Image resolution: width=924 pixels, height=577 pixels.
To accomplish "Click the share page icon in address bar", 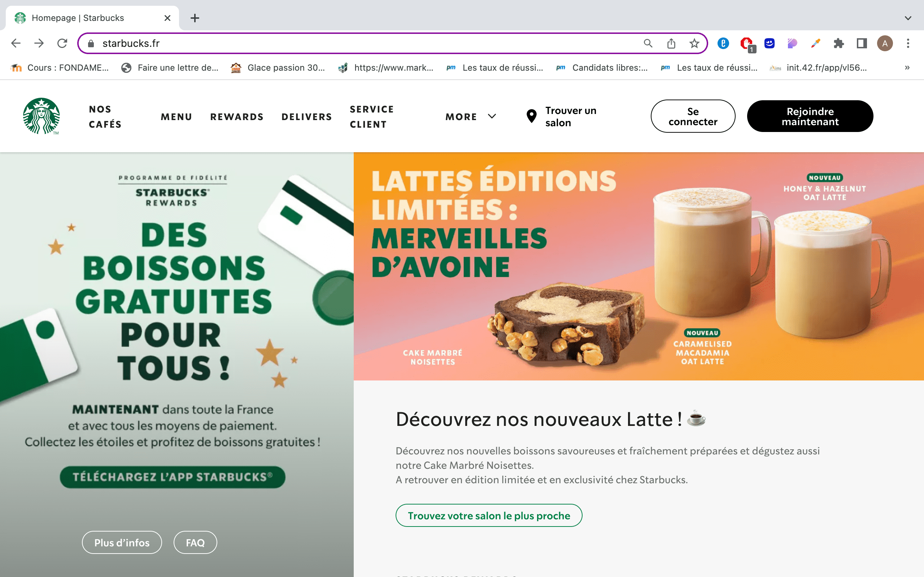I will 671,43.
